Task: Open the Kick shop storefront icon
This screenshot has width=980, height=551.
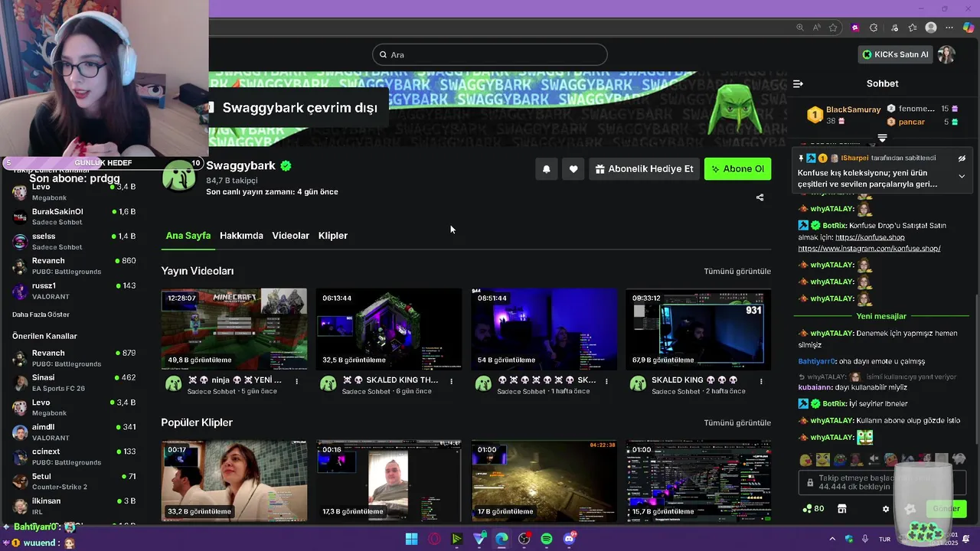Action: pos(842,509)
